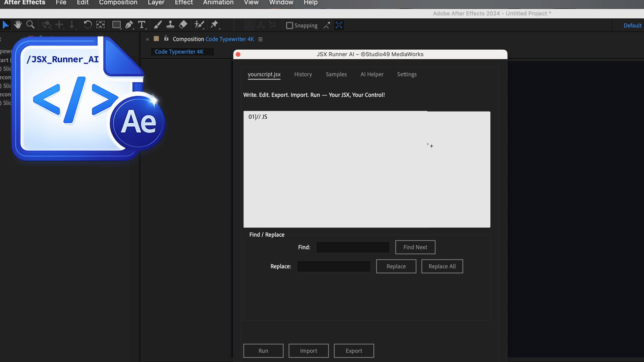Open the View menu

pyautogui.click(x=251, y=3)
